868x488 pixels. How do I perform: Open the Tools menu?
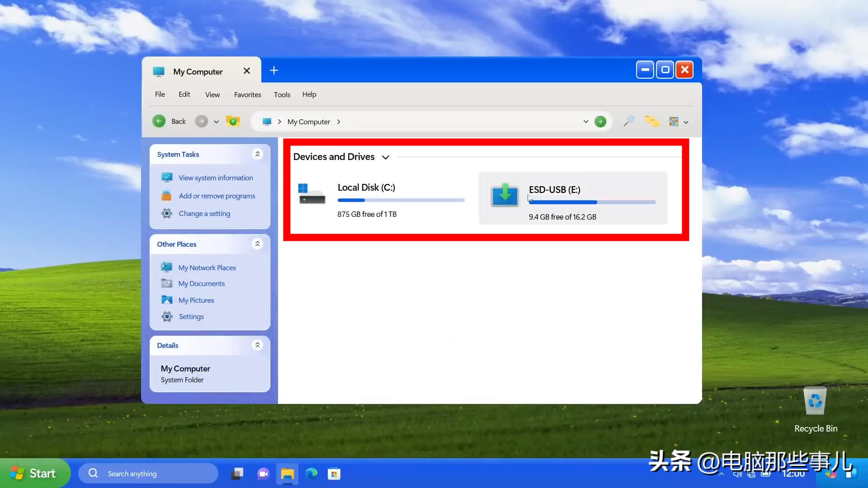[x=282, y=94]
